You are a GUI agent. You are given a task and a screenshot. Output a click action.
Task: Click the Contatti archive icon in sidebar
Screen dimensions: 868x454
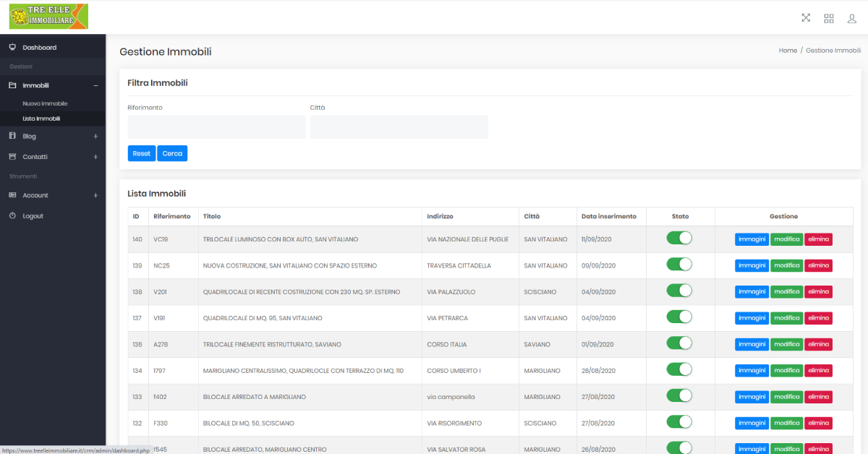[x=12, y=157]
